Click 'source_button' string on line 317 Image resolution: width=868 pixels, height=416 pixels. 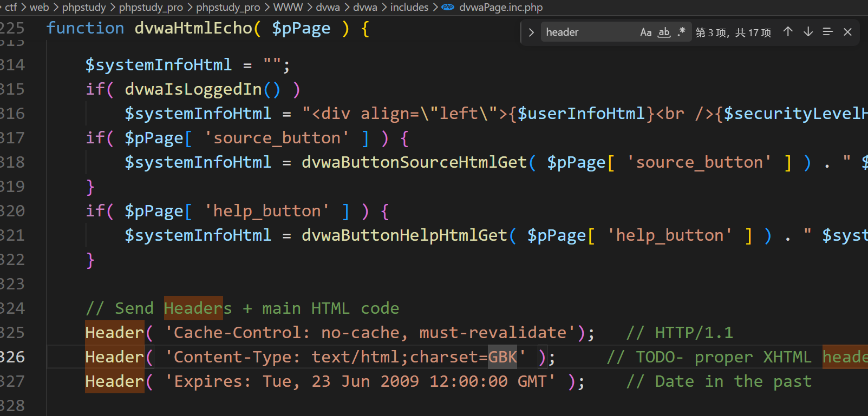tap(277, 138)
